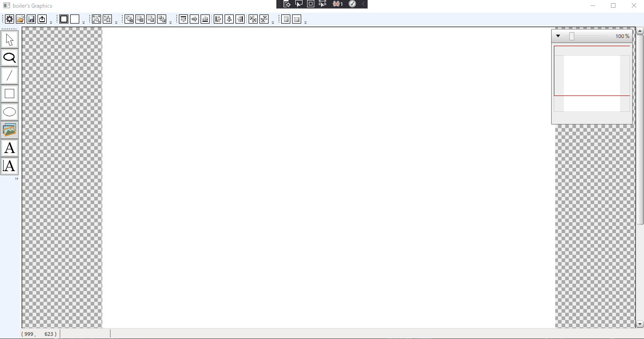The image size is (644, 339).
Task: Select the rectangle drawing tool
Action: click(x=10, y=94)
